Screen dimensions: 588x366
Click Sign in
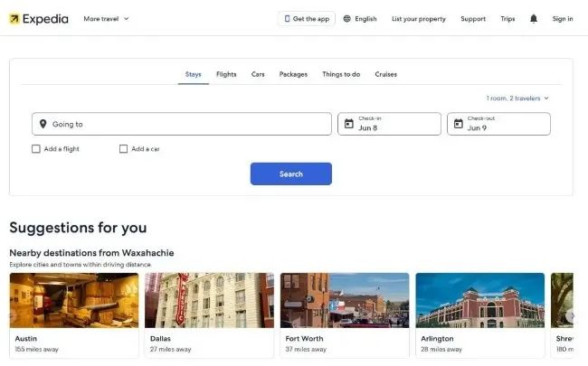[x=562, y=19]
